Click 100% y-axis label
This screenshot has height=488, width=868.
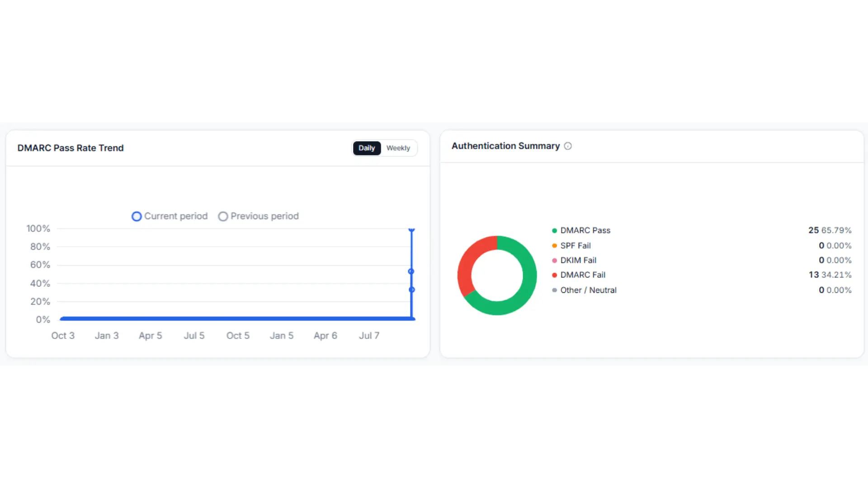(x=38, y=229)
